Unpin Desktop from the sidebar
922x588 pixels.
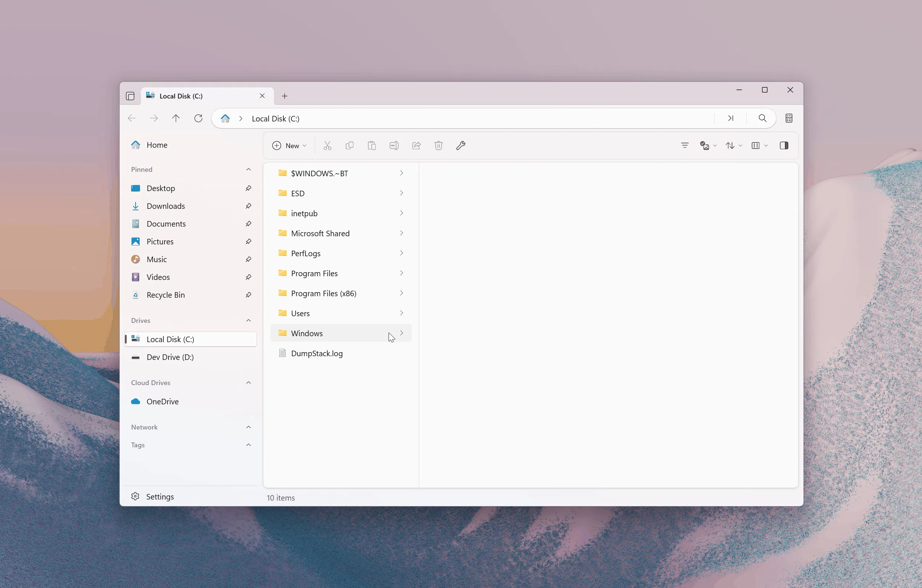pyautogui.click(x=249, y=188)
